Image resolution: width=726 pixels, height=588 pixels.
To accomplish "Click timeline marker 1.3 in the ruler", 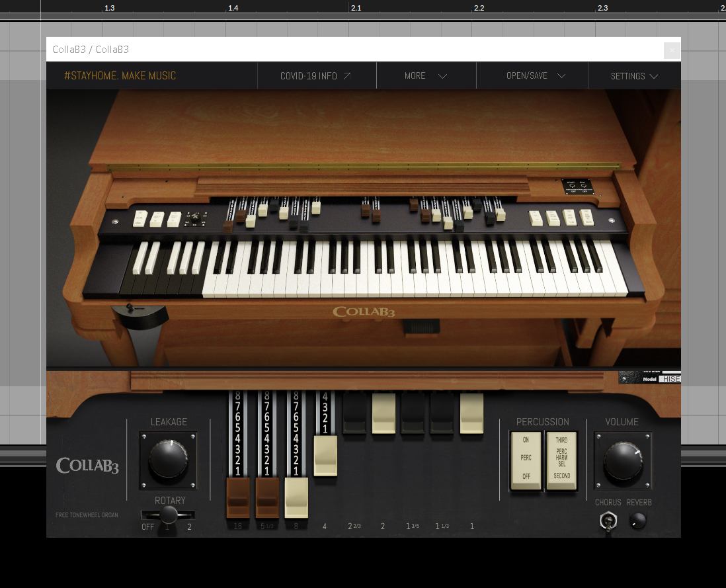I will click(x=110, y=8).
